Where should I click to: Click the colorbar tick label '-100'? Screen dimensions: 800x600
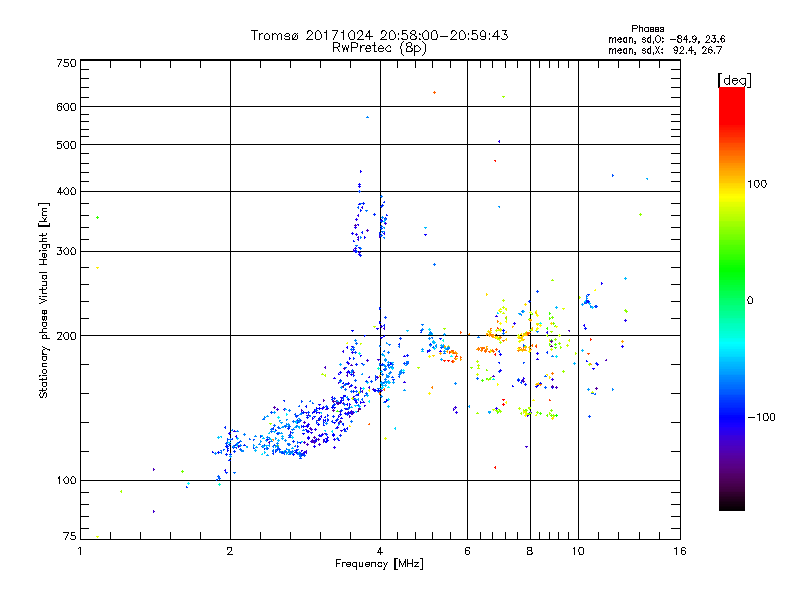click(761, 417)
